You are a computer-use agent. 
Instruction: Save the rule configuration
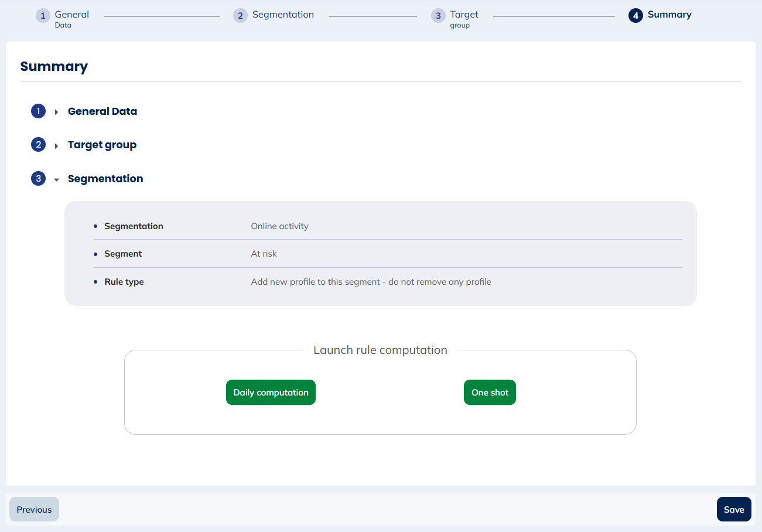[x=733, y=509]
